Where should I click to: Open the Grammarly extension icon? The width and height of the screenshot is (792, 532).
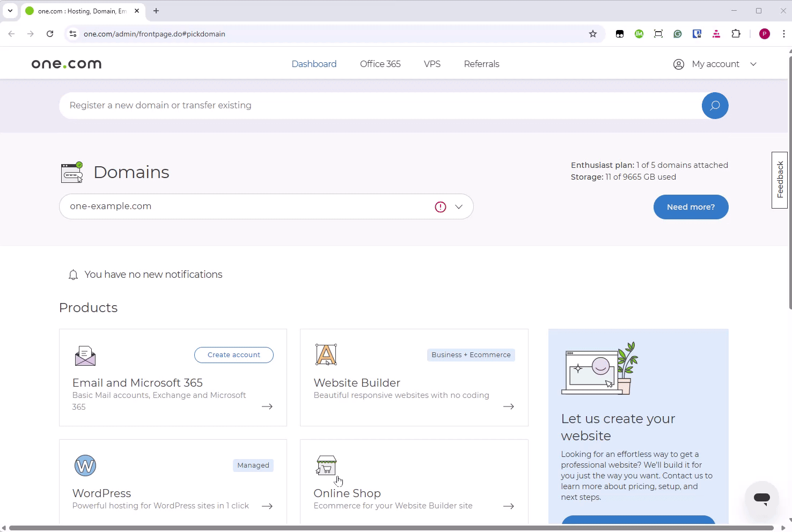[678, 33]
